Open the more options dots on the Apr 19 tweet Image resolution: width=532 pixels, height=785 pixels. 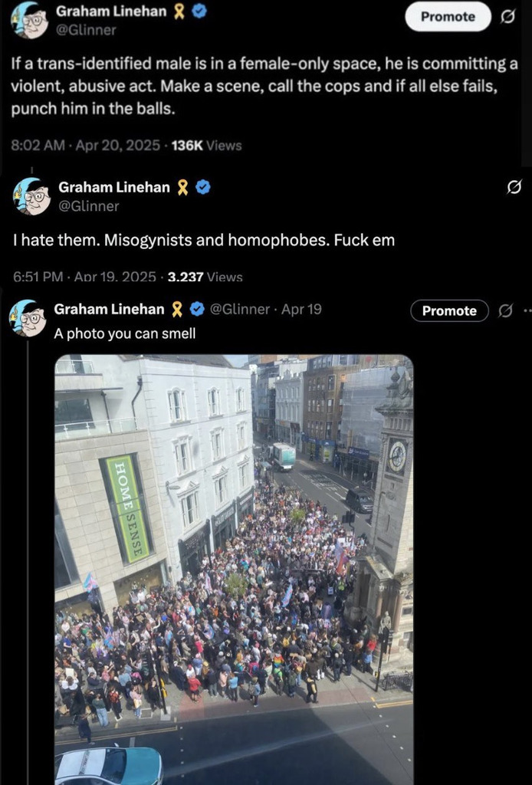click(527, 311)
